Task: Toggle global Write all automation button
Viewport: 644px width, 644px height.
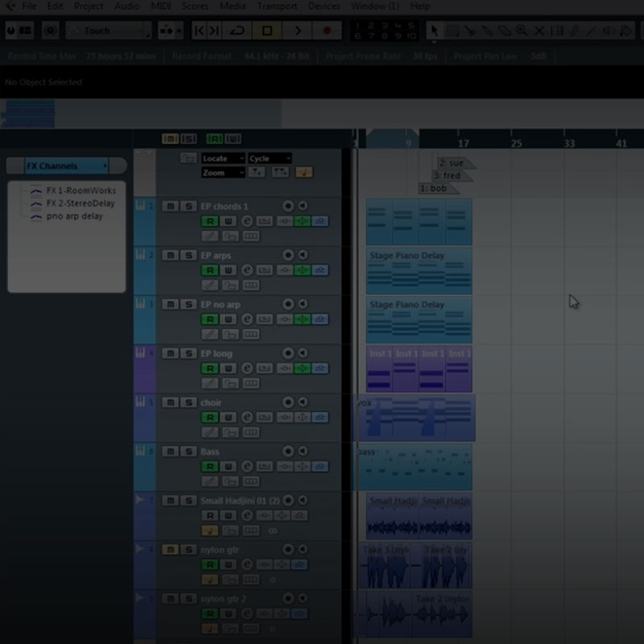Action: (233, 138)
